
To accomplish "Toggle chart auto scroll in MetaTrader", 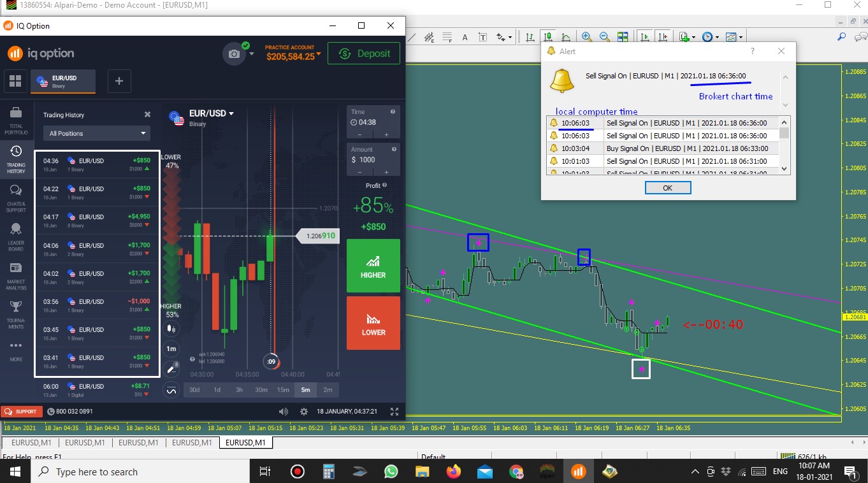I will click(x=645, y=37).
